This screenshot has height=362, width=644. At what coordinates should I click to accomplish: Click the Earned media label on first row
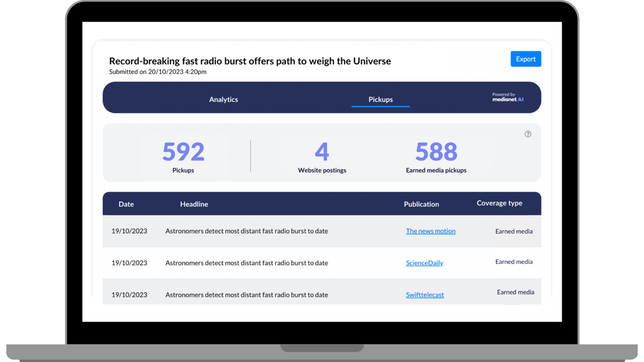click(x=514, y=230)
